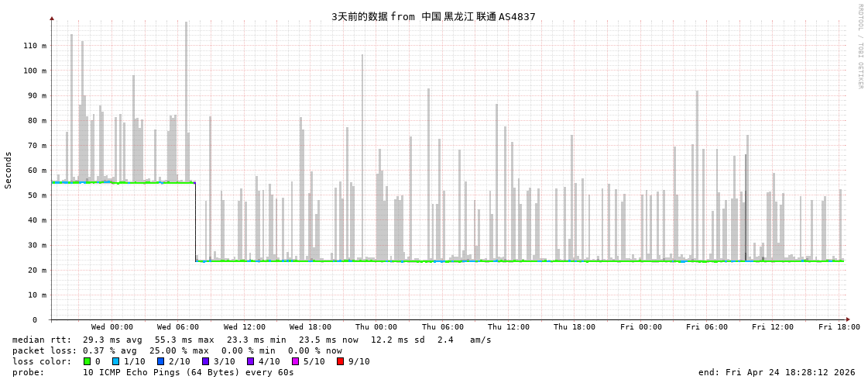The width and height of the screenshot is (868, 383).
Task: Click the 'loss color:' legend label
Action: click(42, 361)
